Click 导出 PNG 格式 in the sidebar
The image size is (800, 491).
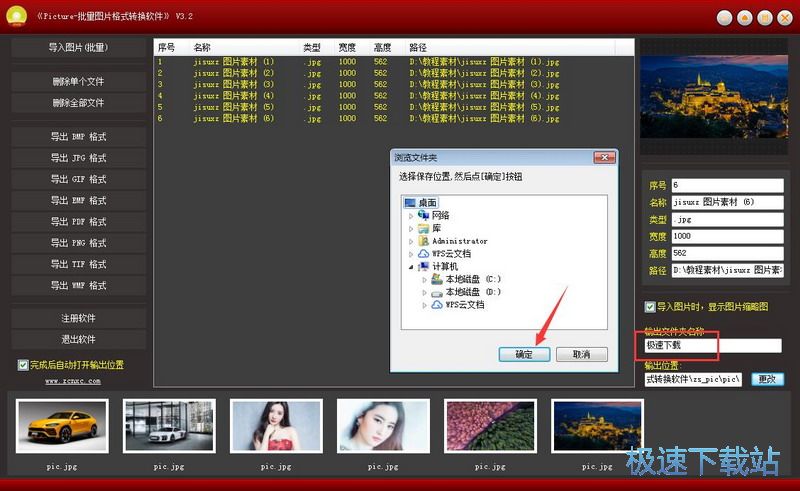tap(78, 243)
